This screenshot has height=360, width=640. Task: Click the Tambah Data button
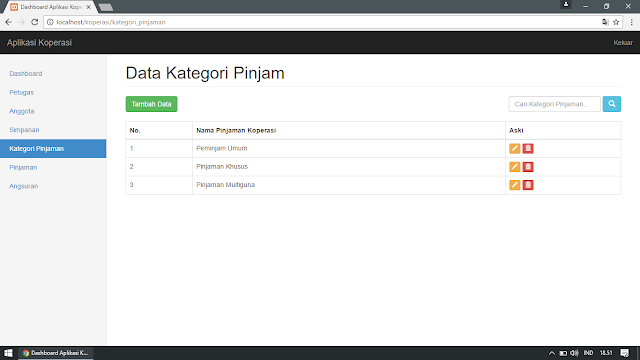pyautogui.click(x=151, y=104)
